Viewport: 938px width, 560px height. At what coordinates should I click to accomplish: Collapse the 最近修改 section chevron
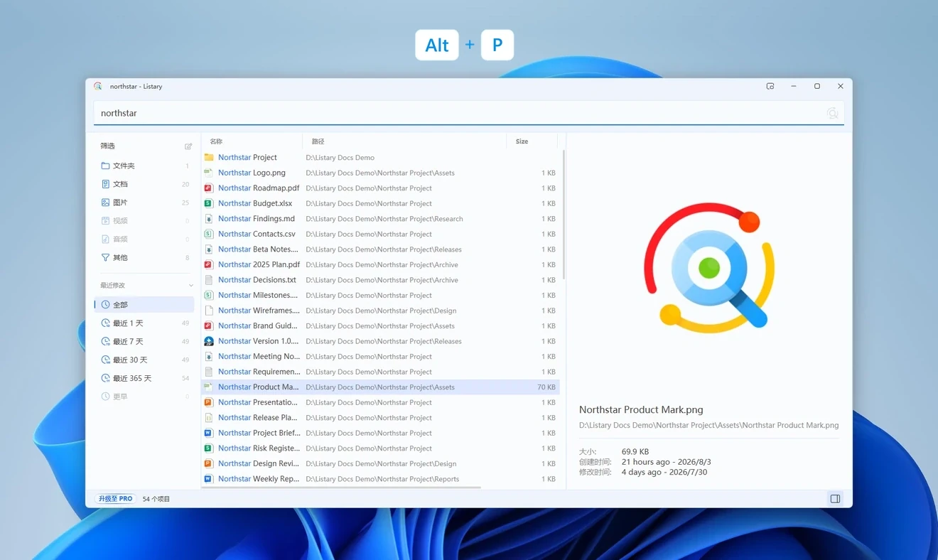[x=190, y=286]
